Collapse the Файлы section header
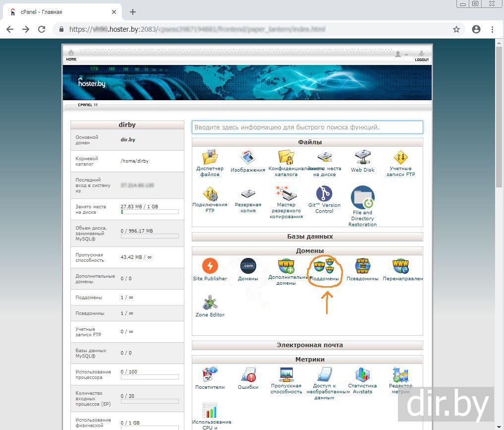Screen dimensions: 504x430 (307, 142)
